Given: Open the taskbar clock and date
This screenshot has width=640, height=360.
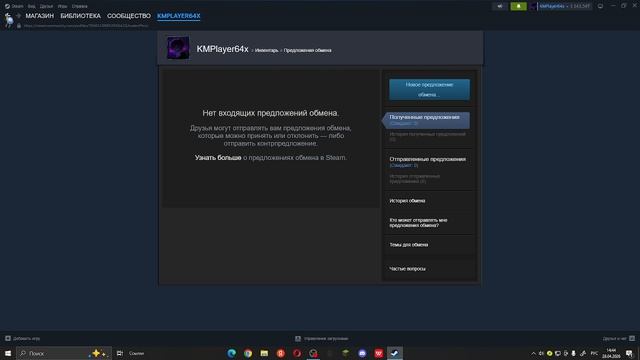Looking at the screenshot, I should [611, 353].
